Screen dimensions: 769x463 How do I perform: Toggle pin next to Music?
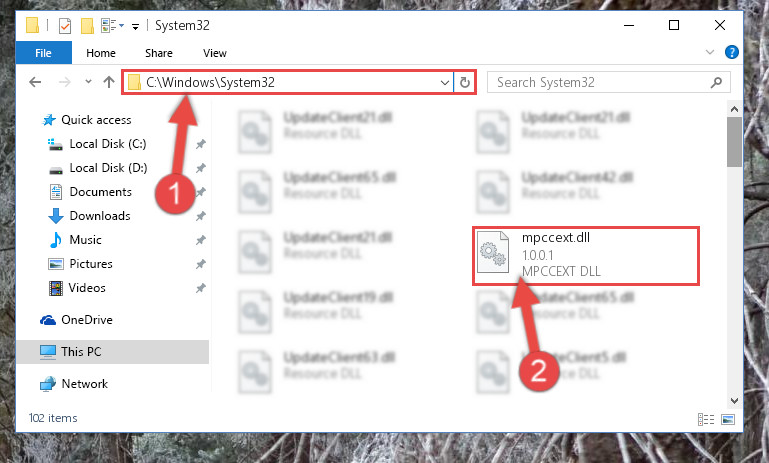pos(201,240)
